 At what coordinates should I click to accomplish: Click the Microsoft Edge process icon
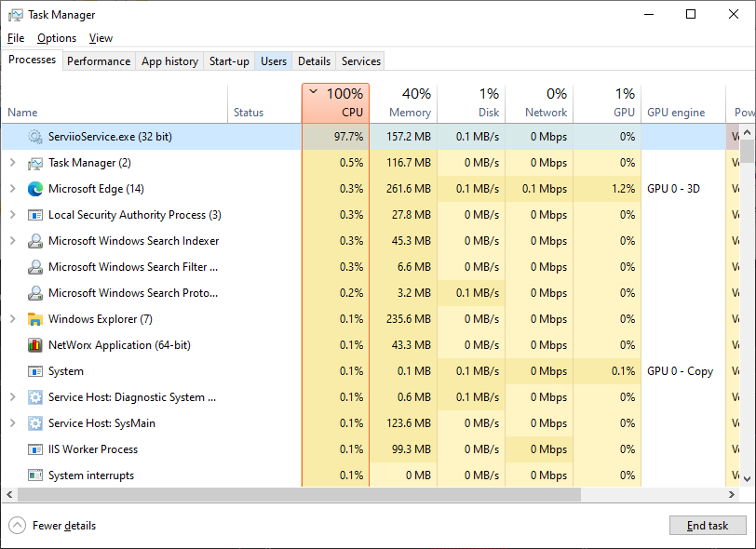coord(35,189)
